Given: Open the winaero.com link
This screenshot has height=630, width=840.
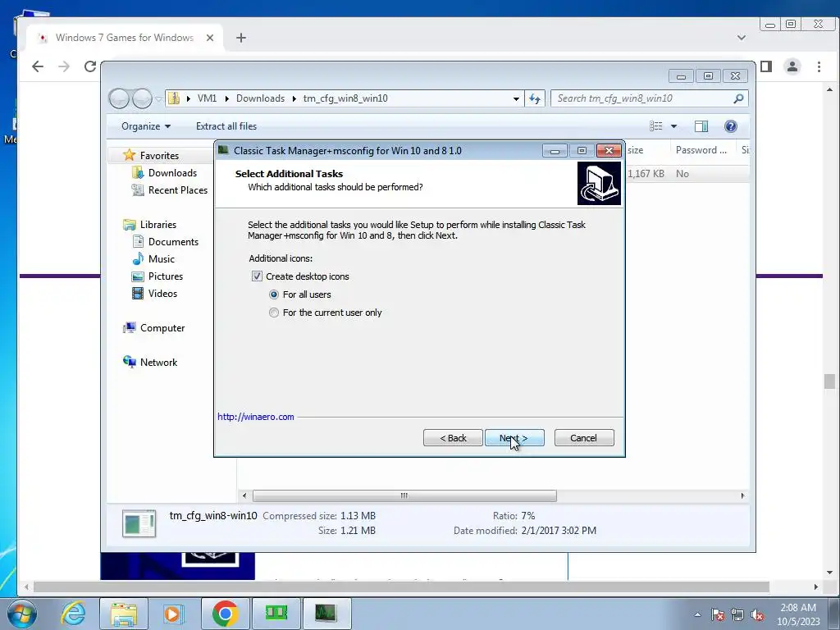Looking at the screenshot, I should point(256,417).
